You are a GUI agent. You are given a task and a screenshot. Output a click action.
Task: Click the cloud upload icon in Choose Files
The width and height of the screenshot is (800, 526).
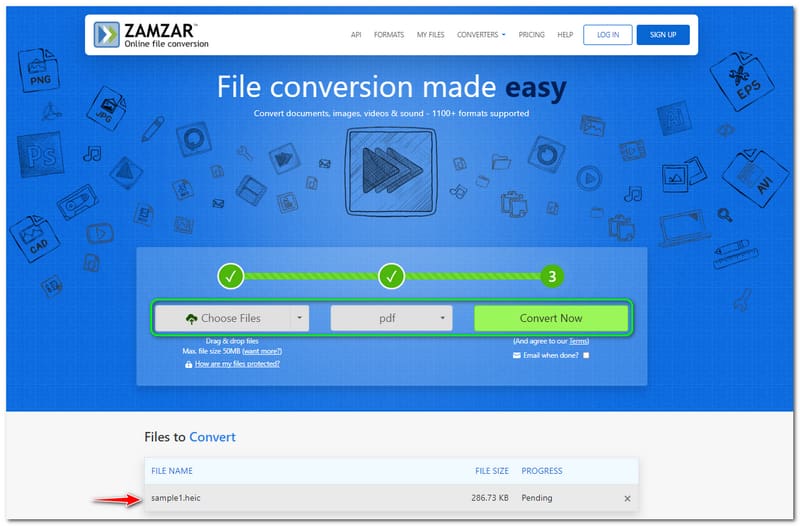(x=191, y=319)
